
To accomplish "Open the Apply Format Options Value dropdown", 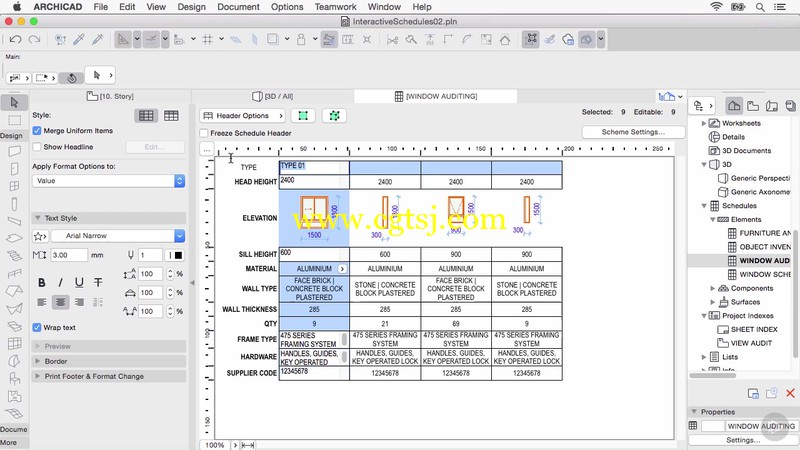I will (x=108, y=181).
